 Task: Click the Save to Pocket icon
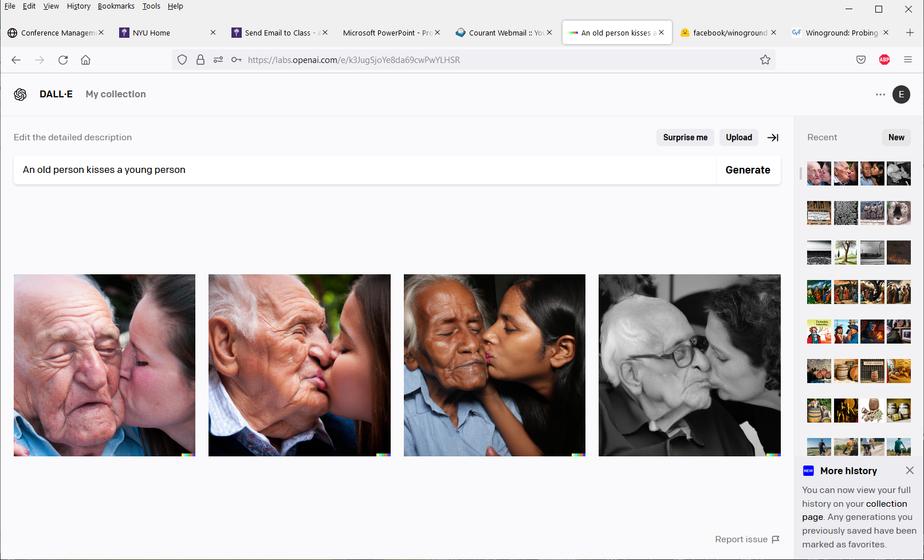860,60
